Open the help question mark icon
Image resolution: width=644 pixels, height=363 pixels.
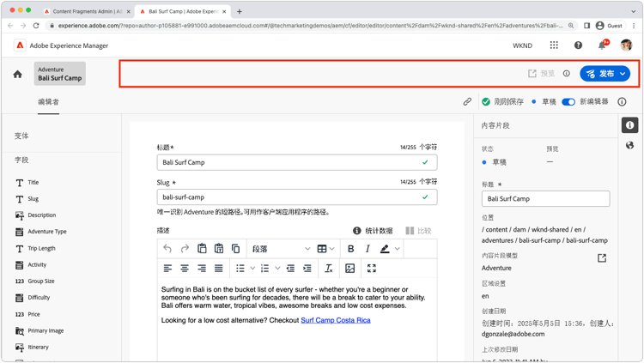(578, 45)
